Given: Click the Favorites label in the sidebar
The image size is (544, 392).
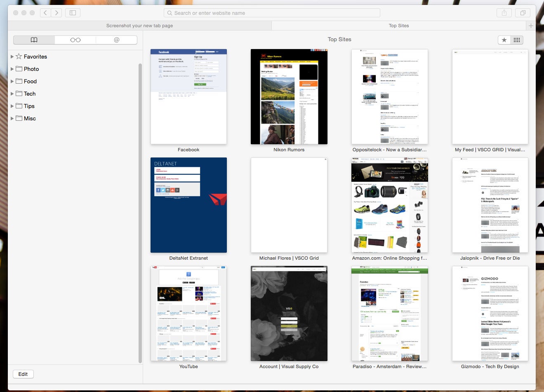Looking at the screenshot, I should tap(35, 56).
